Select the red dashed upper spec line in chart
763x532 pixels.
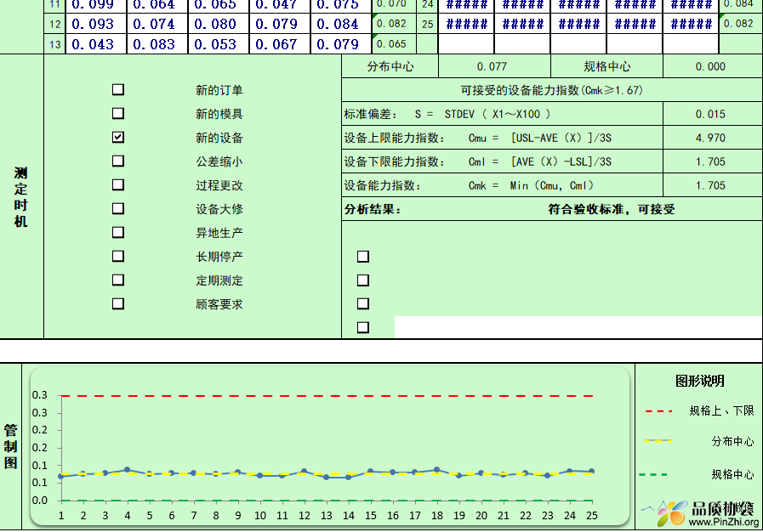pyautogui.click(x=326, y=396)
